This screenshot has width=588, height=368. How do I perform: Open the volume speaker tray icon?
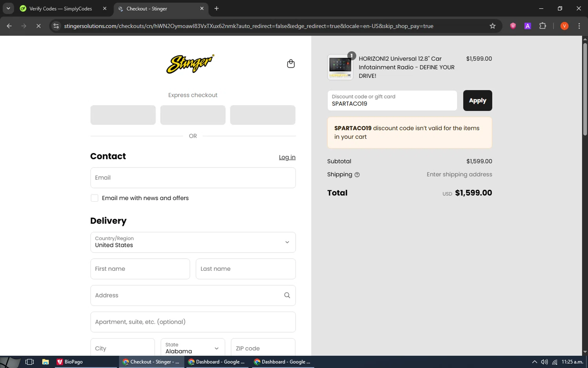[x=544, y=362]
